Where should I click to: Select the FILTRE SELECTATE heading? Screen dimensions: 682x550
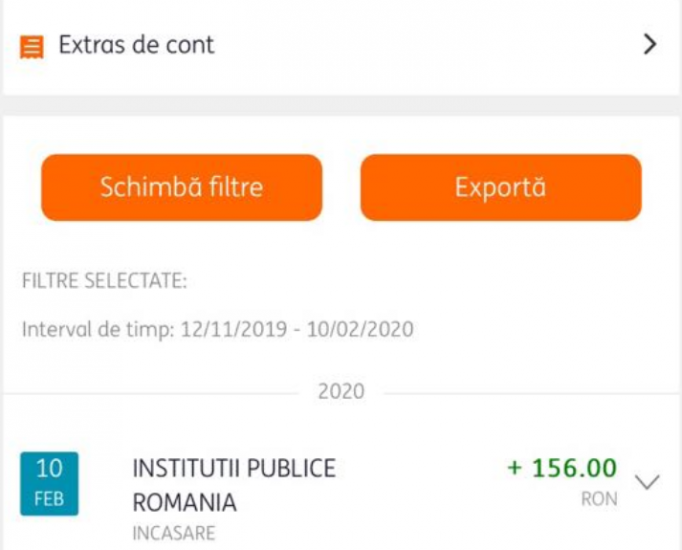coord(104,281)
